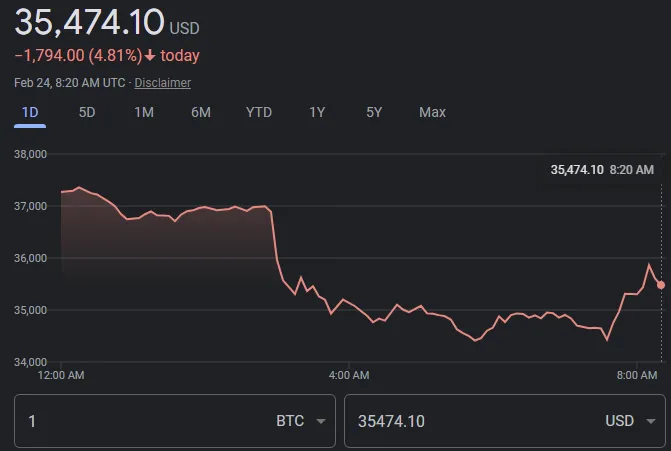
Task: Switch to the 1Y chart tab
Action: 317,113
